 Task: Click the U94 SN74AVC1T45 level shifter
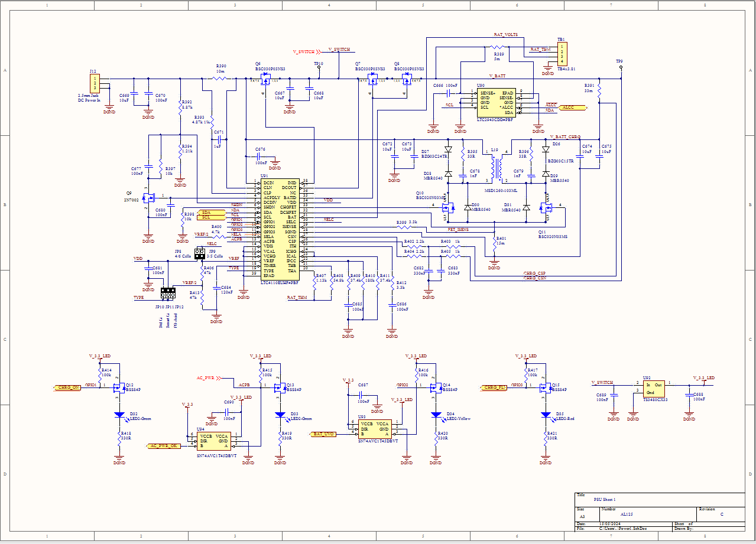215,441
